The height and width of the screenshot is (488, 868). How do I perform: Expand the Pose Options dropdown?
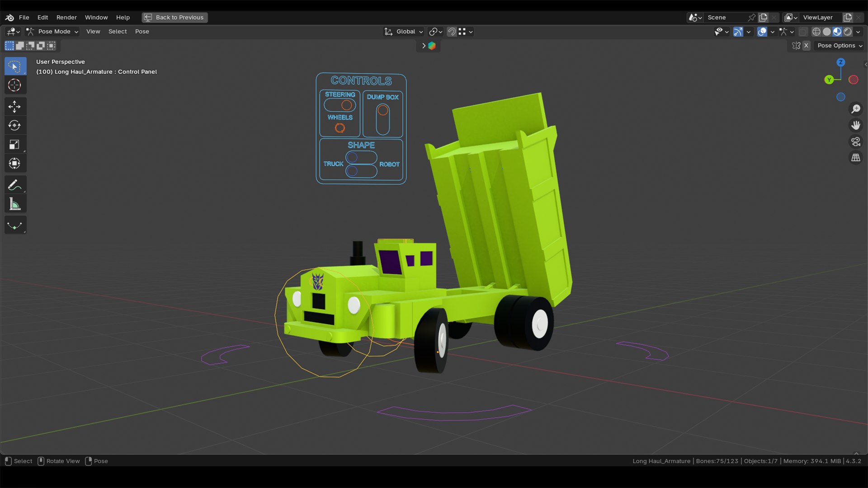point(840,46)
